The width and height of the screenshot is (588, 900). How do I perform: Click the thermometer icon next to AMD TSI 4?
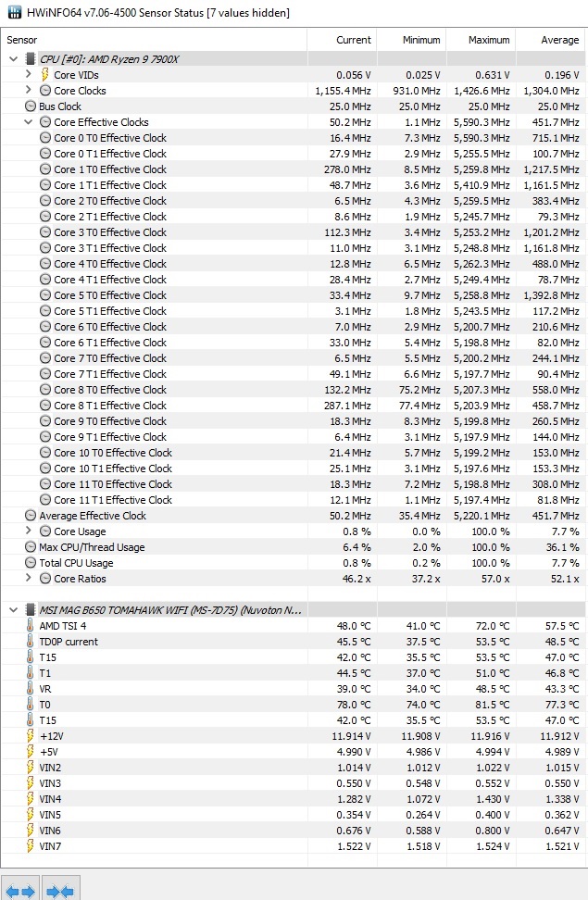(x=30, y=626)
